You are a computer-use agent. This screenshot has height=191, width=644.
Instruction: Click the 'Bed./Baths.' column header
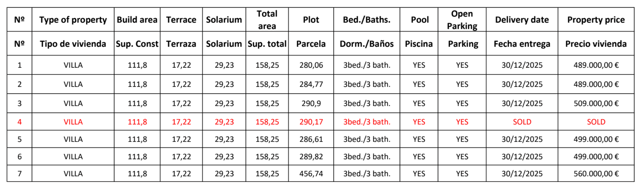pos(367,20)
